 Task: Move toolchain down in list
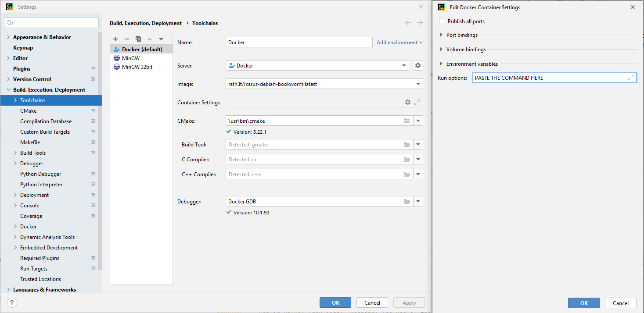161,39
